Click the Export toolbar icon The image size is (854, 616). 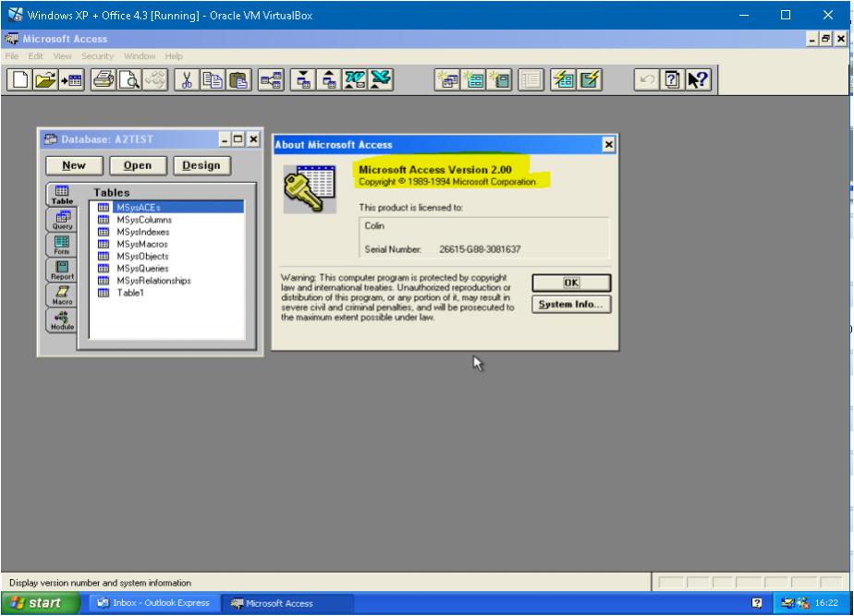(x=328, y=80)
